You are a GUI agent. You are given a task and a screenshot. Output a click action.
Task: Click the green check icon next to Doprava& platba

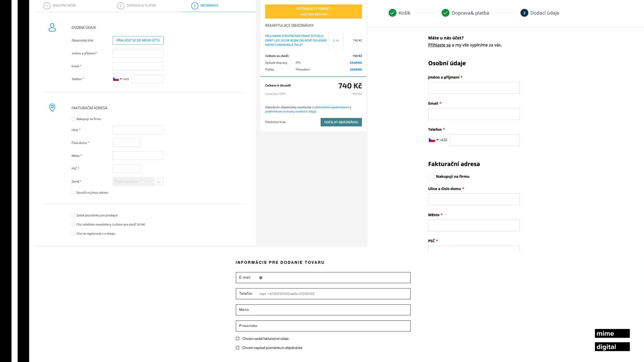click(445, 13)
